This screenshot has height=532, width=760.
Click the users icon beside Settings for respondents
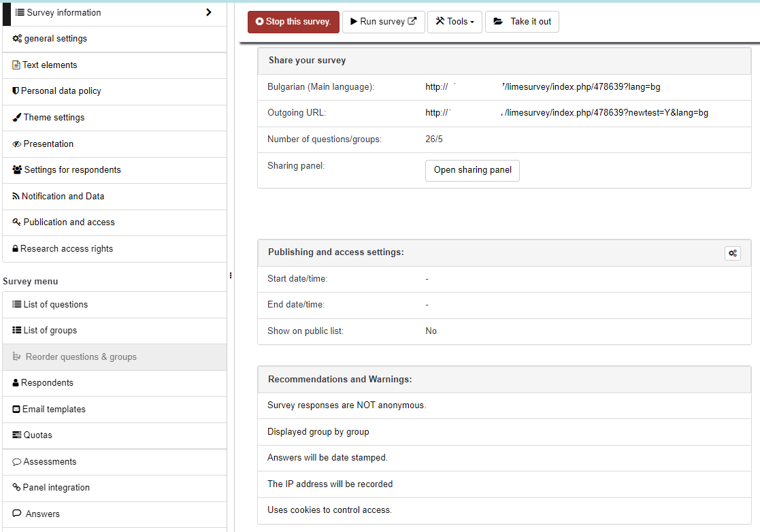click(17, 169)
